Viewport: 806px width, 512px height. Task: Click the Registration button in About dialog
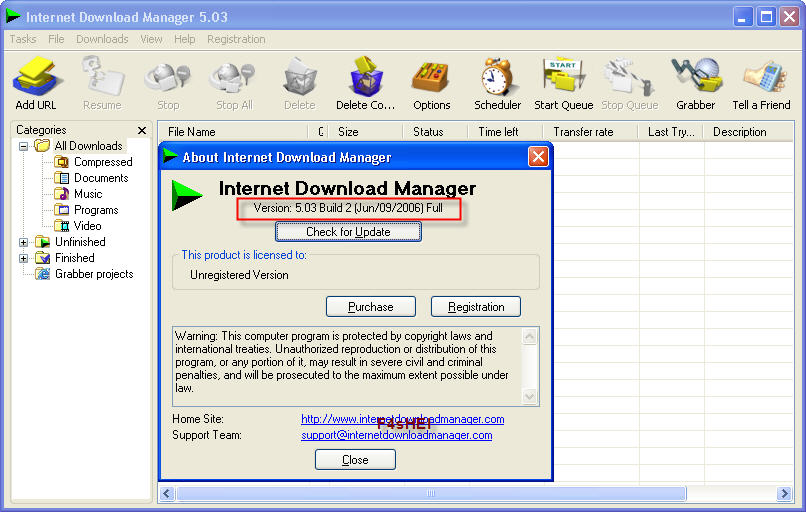(475, 307)
